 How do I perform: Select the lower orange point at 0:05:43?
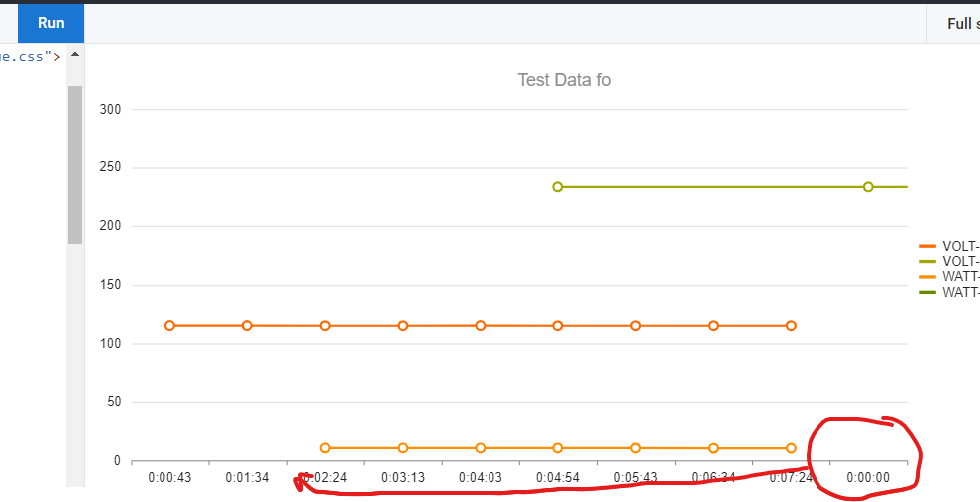point(635,448)
